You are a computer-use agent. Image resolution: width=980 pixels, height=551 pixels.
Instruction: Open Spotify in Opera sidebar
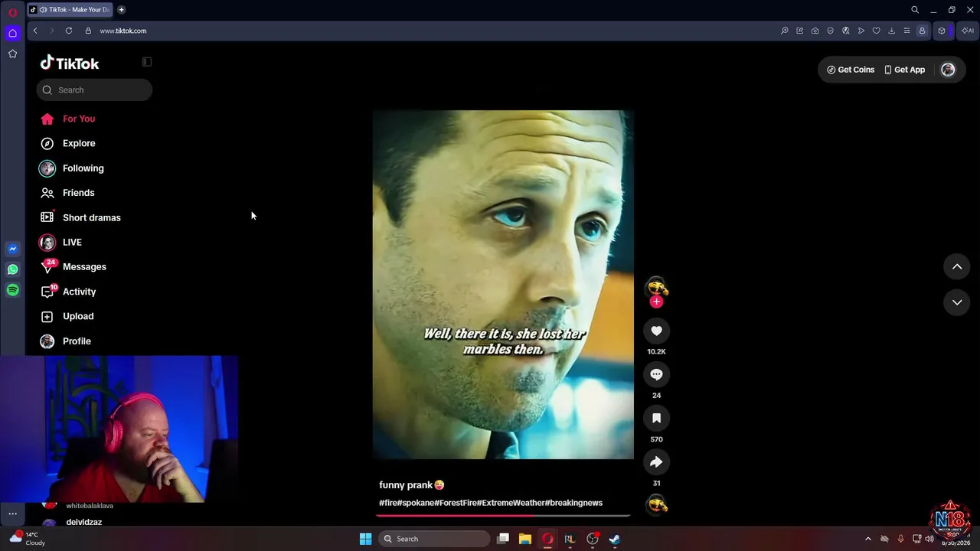point(12,290)
